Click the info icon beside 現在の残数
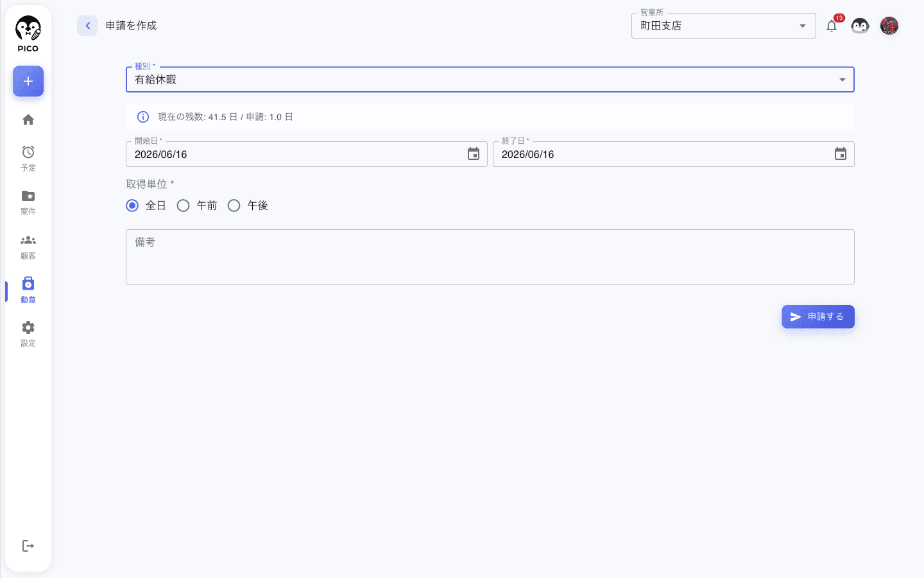The image size is (924, 578). [x=143, y=117]
